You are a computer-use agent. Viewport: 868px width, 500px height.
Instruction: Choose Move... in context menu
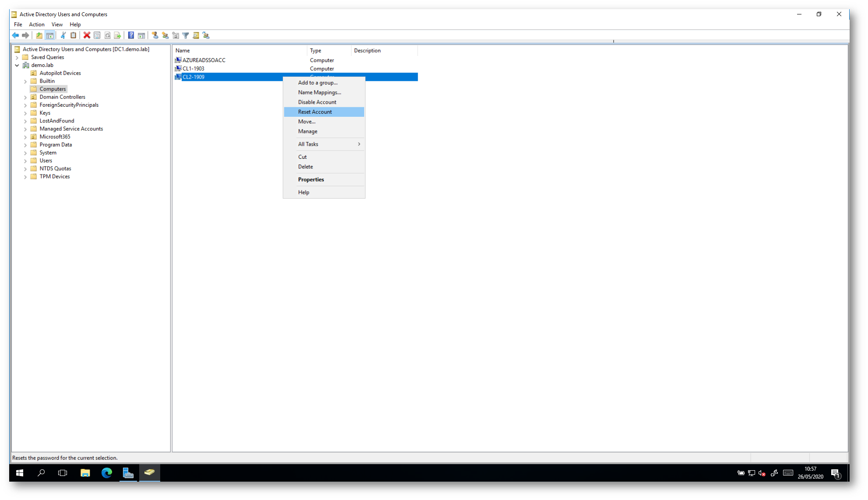[x=324, y=122]
